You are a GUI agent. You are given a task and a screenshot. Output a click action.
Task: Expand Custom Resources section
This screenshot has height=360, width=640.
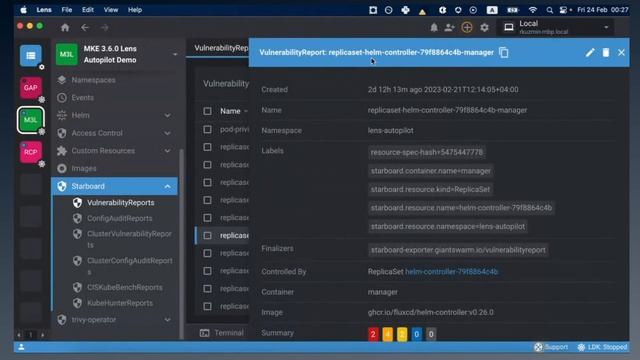coord(167,151)
